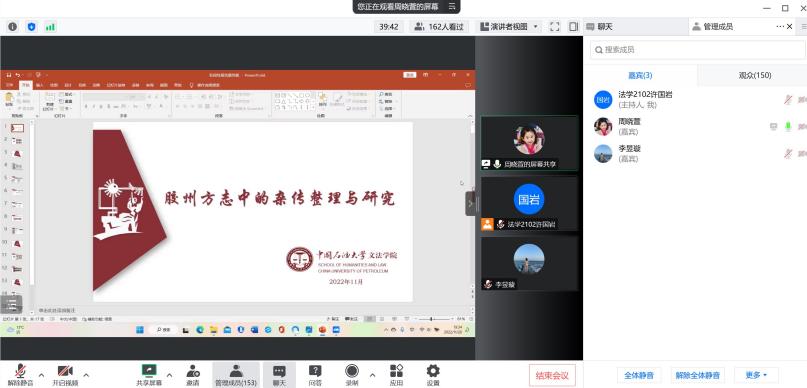
Task: Toggle muted mic icon for 李昱璇
Action: pyautogui.click(x=788, y=153)
